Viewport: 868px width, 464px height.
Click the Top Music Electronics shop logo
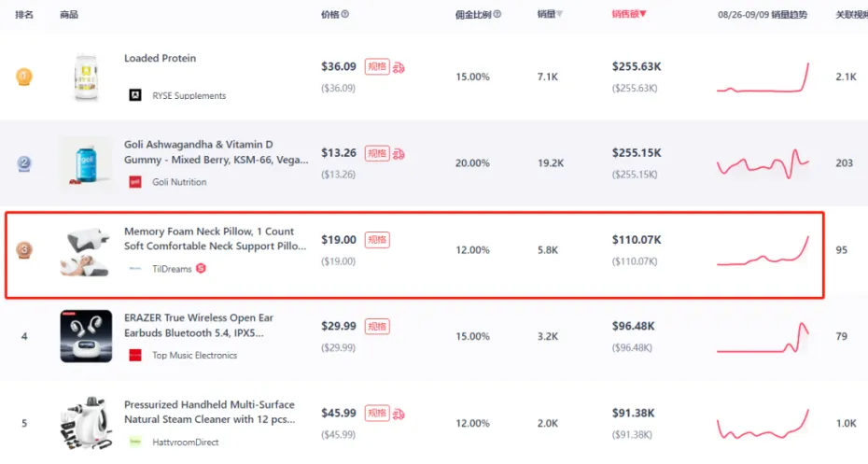[134, 355]
